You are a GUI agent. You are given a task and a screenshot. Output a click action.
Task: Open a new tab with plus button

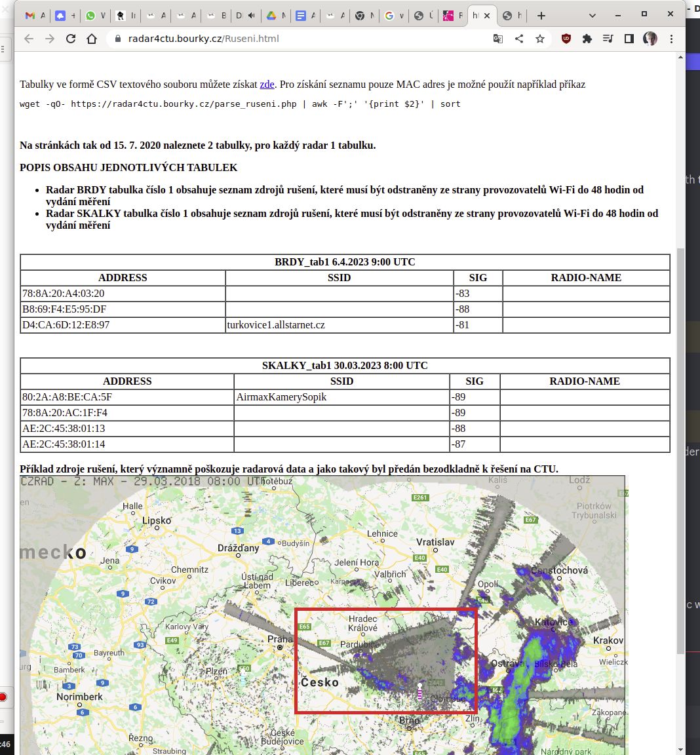tap(541, 16)
